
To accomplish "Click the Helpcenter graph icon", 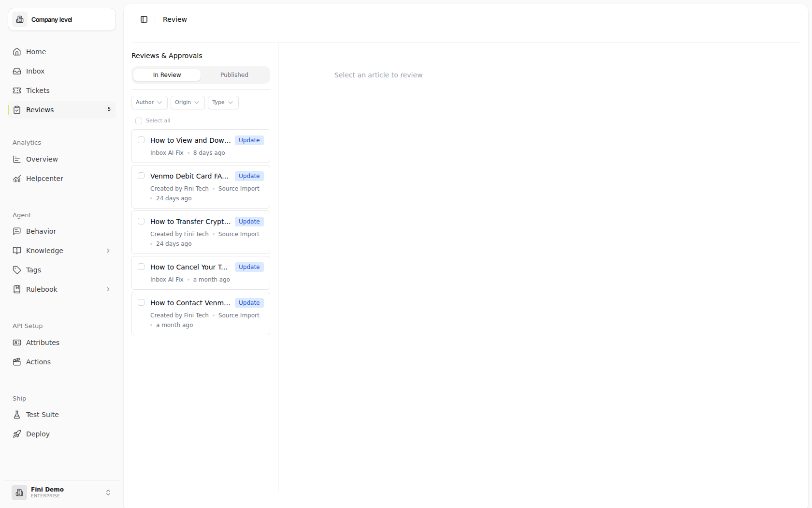I will tap(17, 179).
